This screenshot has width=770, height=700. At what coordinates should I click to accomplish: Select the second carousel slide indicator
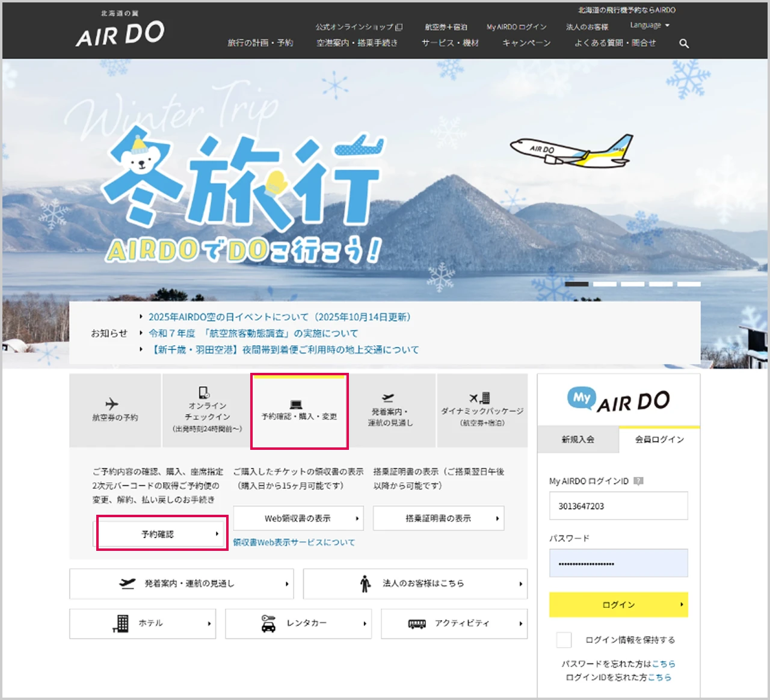click(x=605, y=284)
